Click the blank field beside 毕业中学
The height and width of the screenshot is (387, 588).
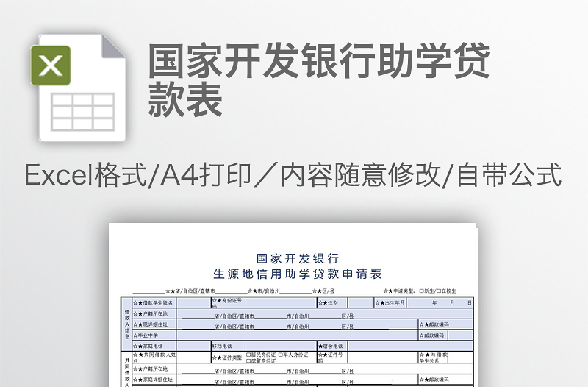[x=297, y=335]
